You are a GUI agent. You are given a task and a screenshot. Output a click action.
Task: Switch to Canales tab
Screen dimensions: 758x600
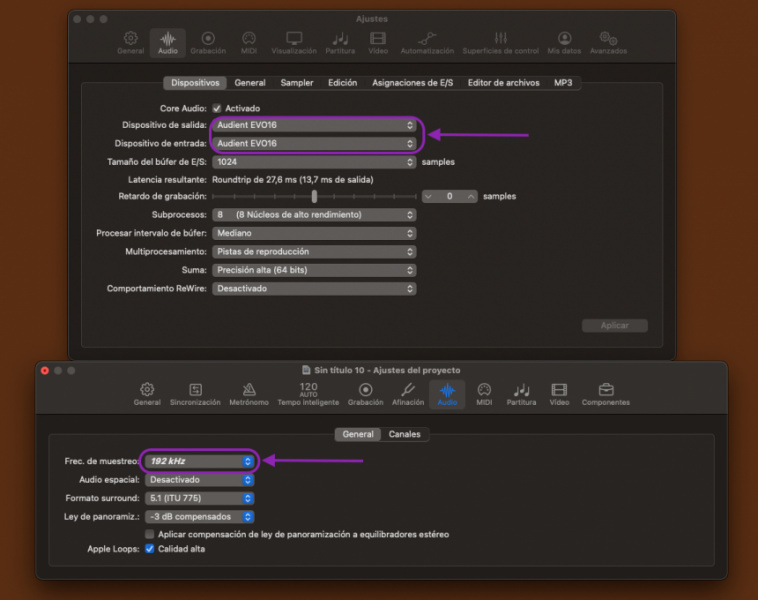(404, 434)
